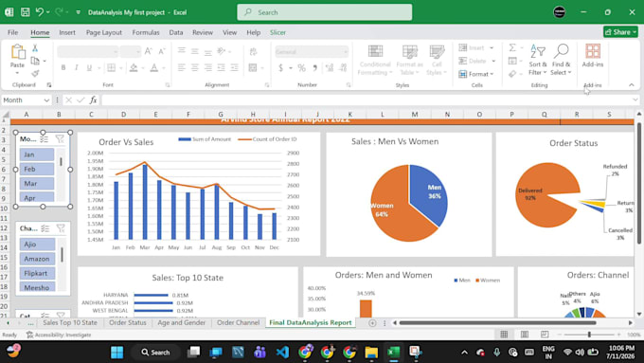Open Customize Quick Access Toolbar dropdown
644x363 pixels.
click(x=78, y=12)
